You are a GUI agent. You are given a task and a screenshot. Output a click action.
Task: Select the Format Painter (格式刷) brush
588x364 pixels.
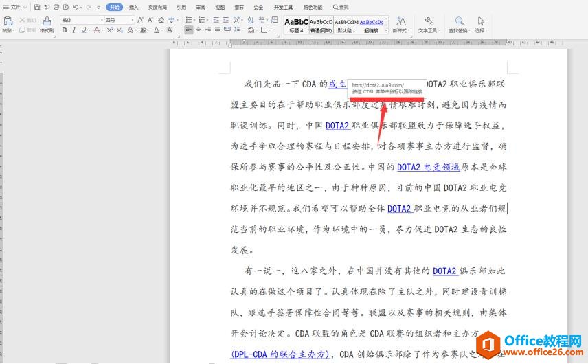point(47,25)
